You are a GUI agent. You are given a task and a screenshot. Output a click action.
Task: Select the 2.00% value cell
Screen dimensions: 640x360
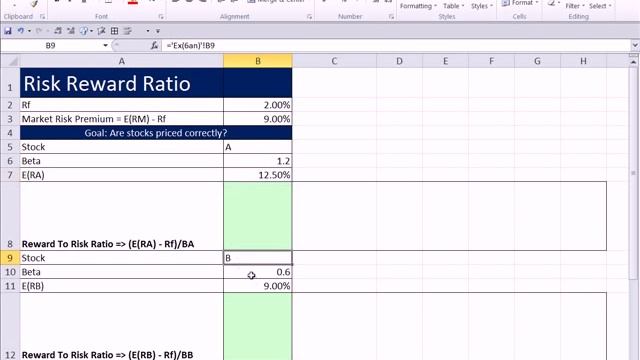tap(258, 105)
